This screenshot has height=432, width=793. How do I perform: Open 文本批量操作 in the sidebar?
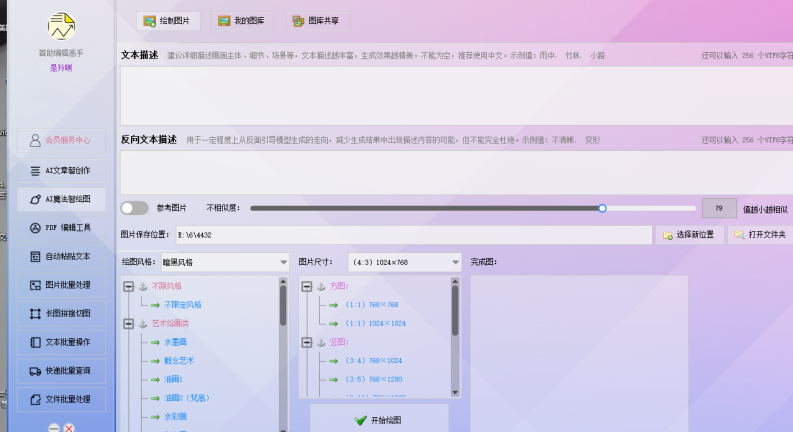(x=61, y=342)
